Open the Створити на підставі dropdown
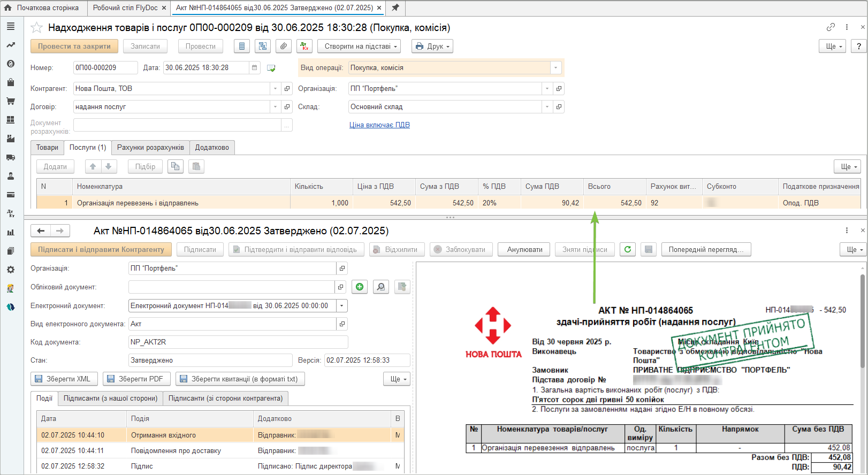 coord(361,47)
